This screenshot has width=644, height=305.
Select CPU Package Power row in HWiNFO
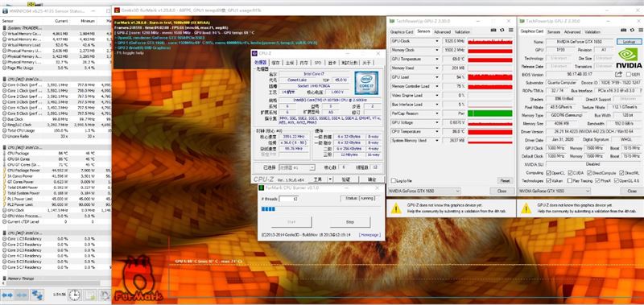pyautogui.click(x=56, y=170)
